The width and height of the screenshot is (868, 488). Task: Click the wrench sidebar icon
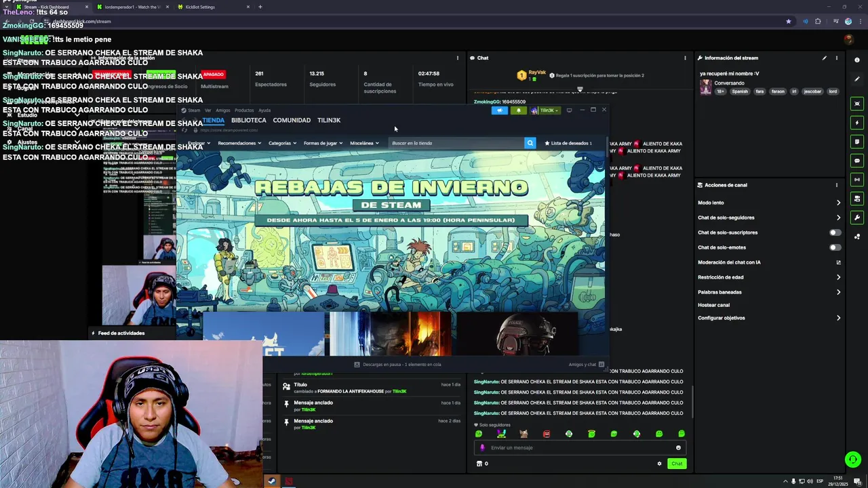pyautogui.click(x=857, y=218)
